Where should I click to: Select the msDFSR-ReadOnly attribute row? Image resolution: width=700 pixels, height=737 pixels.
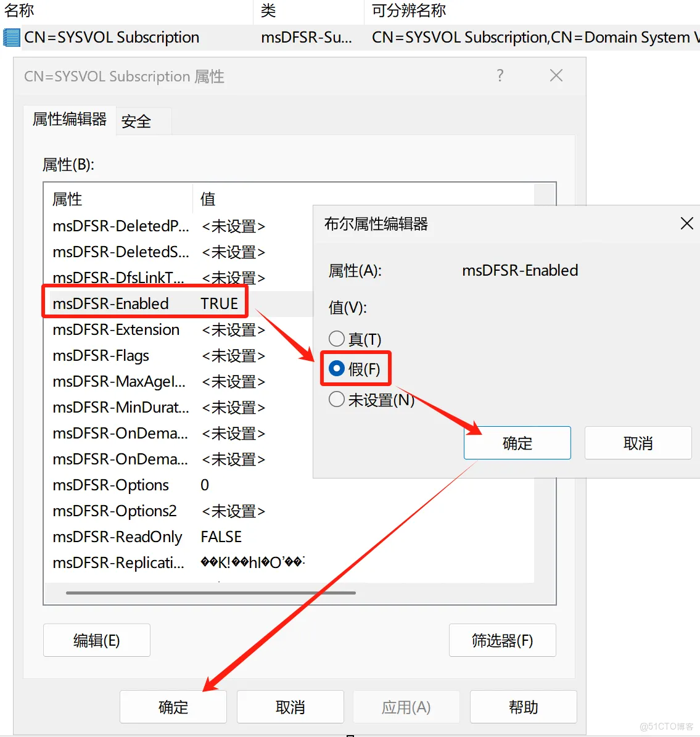pos(117,537)
